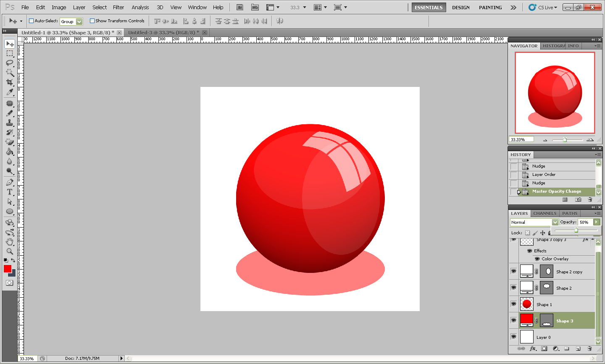Click the red foreground color swatch
Viewport: 605px width, 364px height.
point(7,269)
